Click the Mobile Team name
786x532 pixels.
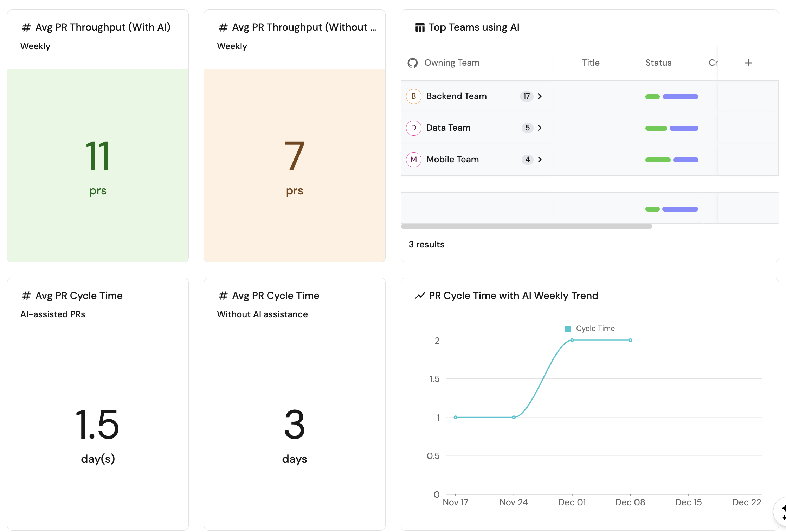coord(452,160)
